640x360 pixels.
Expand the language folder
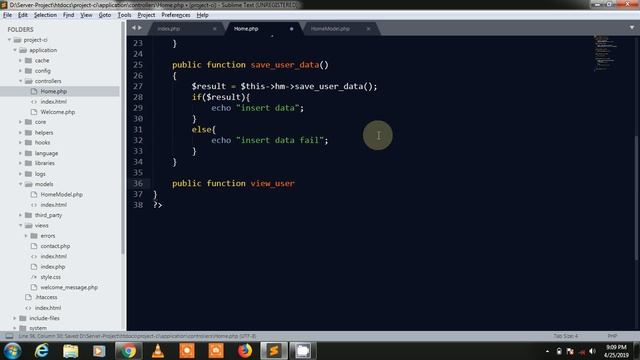point(20,153)
